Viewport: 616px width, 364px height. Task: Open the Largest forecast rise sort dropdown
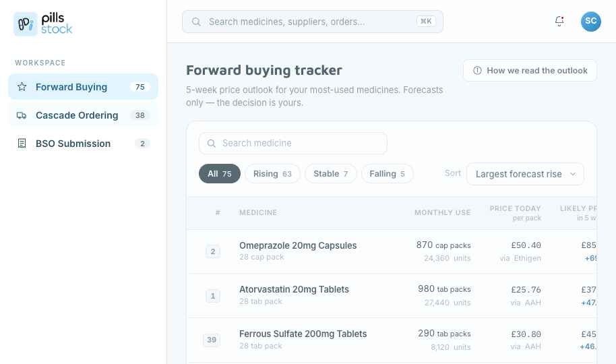point(525,174)
